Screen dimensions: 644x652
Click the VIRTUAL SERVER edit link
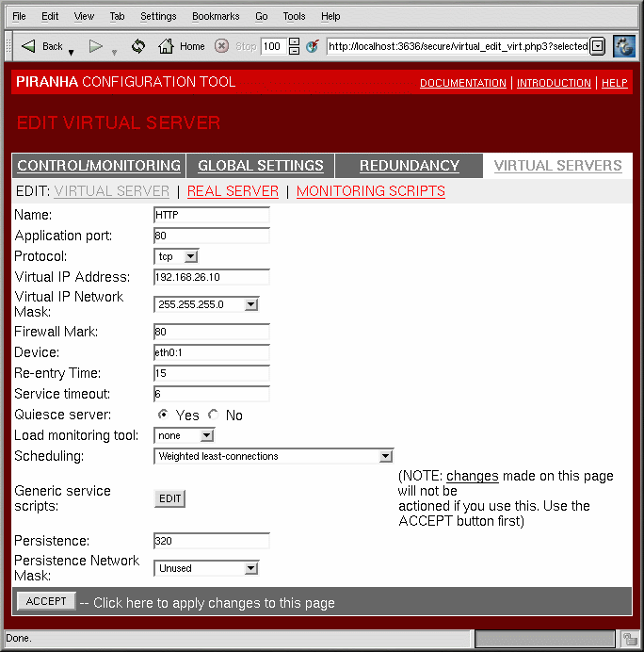click(112, 191)
